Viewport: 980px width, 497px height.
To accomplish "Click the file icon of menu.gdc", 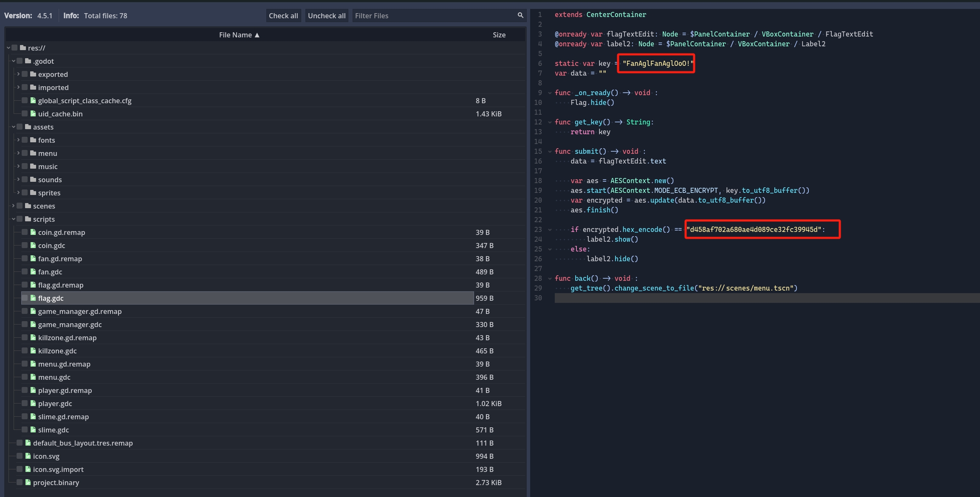I will click(33, 377).
